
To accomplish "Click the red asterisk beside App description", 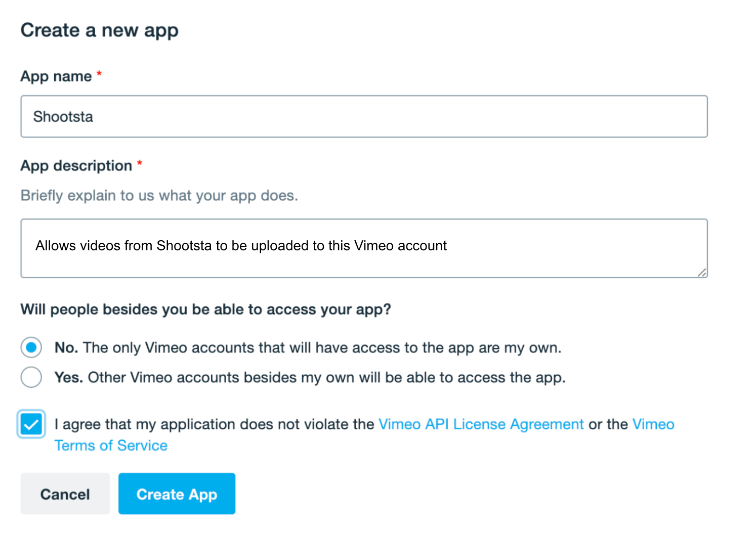I will pyautogui.click(x=140, y=164).
